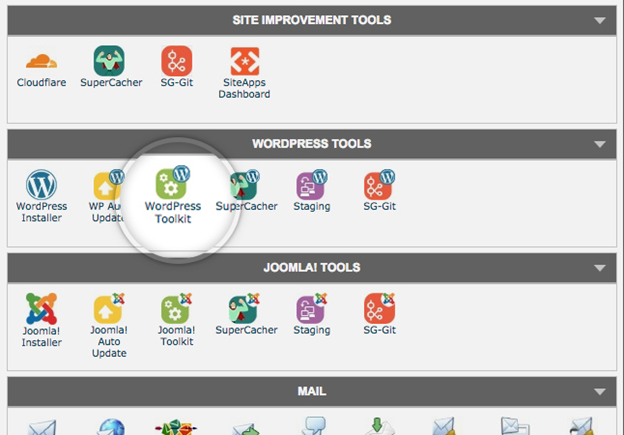
Task: Collapse the Mail section arrow
Action: 600,392
